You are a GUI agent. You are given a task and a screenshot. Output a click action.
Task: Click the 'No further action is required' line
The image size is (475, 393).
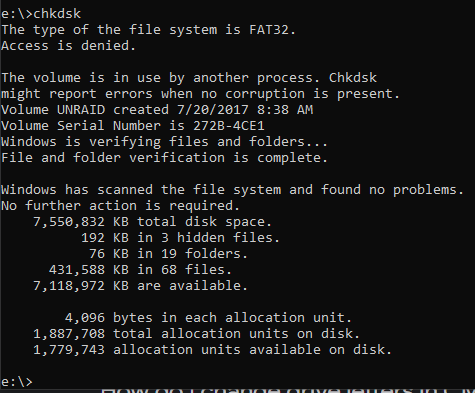click(120, 206)
